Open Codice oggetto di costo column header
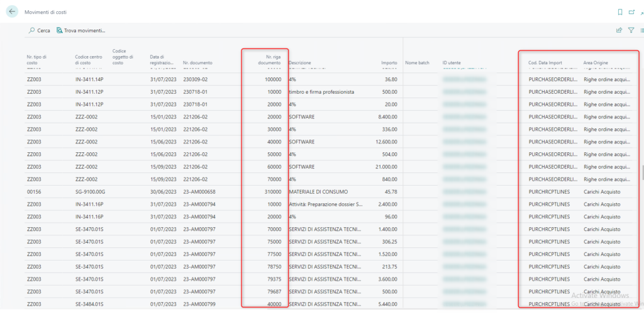644x314 pixels. [123, 57]
